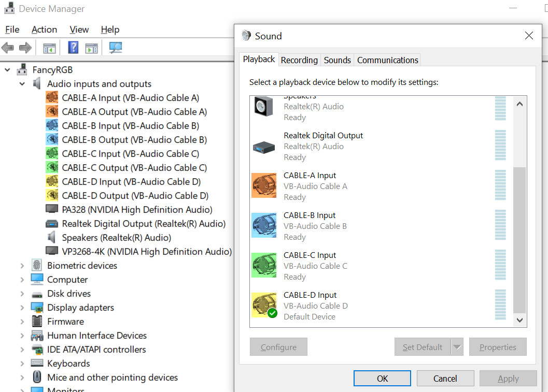The height and width of the screenshot is (392, 548).
Task: Expand Mice and other pointing devices
Action: [x=22, y=378]
